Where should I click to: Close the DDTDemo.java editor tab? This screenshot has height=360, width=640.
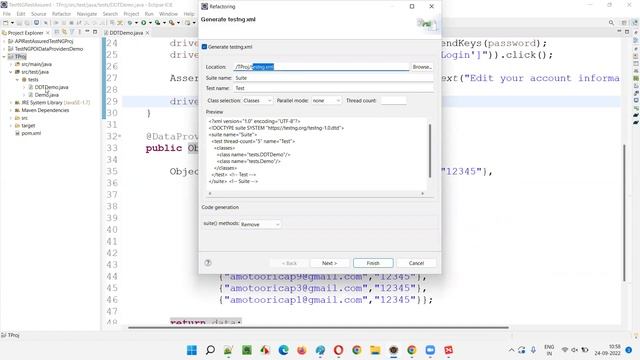147,33
